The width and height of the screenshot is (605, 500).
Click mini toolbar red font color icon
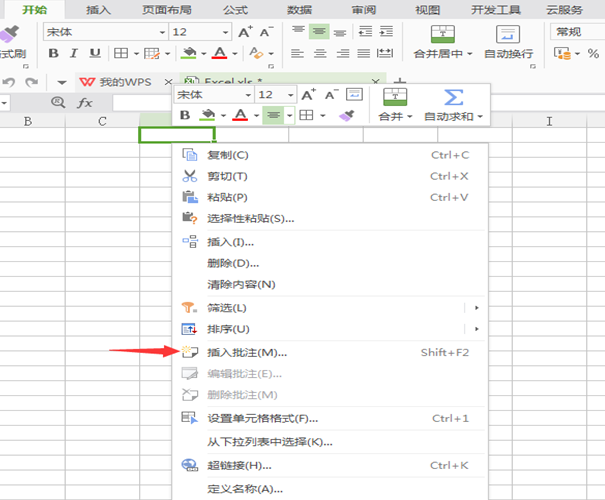click(240, 115)
